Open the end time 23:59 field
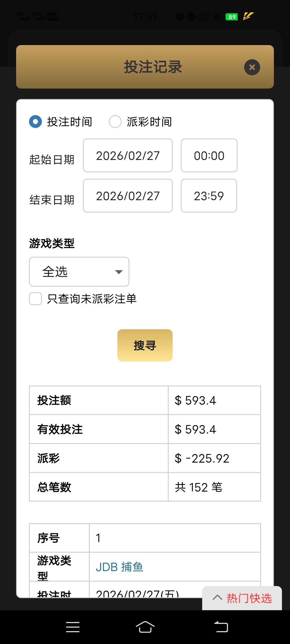 coord(209,196)
